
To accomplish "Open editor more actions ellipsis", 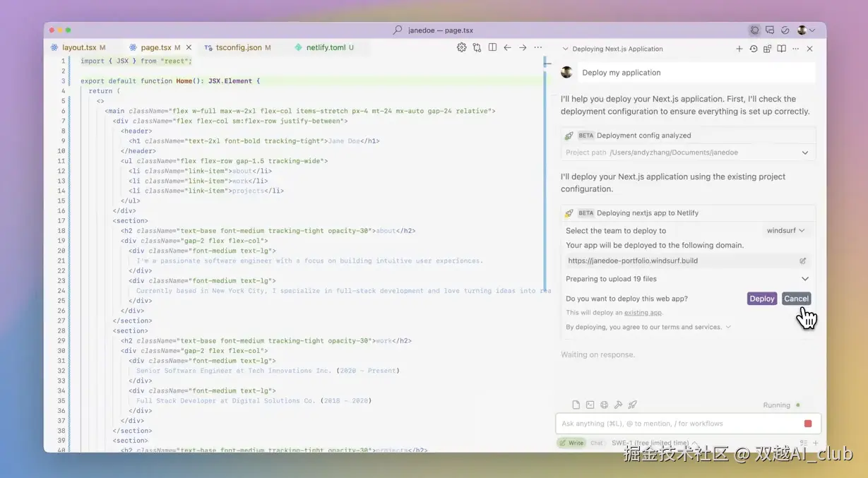I will point(538,47).
